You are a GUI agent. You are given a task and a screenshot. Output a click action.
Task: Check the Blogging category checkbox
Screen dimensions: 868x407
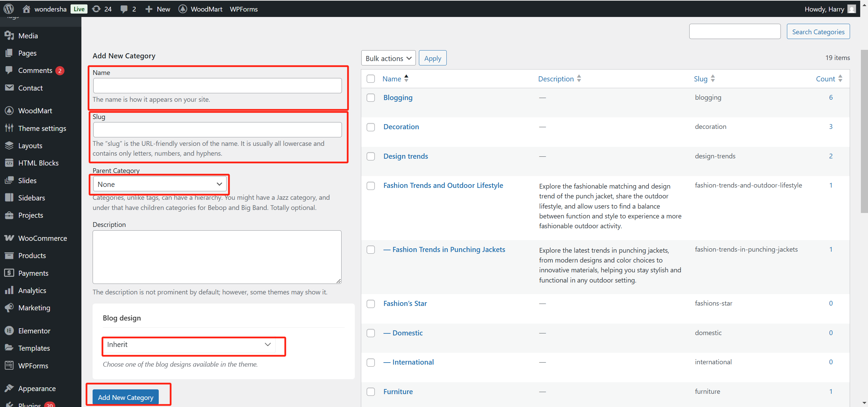[371, 98]
